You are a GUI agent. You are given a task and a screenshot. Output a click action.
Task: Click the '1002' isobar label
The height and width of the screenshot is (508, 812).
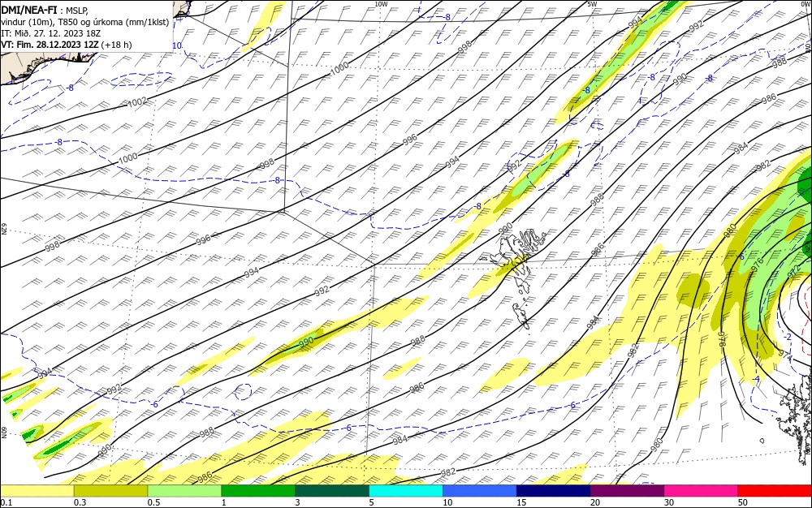[x=137, y=102]
